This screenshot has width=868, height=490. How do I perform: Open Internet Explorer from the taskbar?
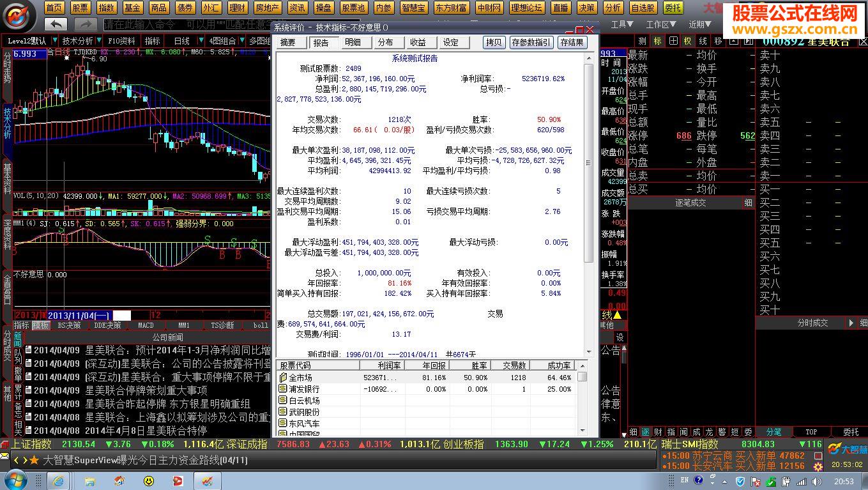(58, 480)
